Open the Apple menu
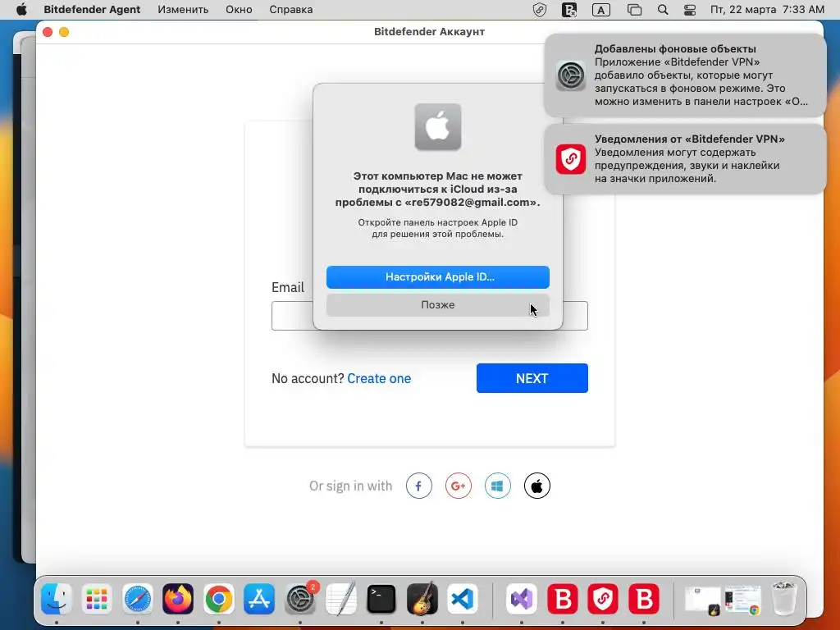The width and height of the screenshot is (840, 630). [x=21, y=10]
